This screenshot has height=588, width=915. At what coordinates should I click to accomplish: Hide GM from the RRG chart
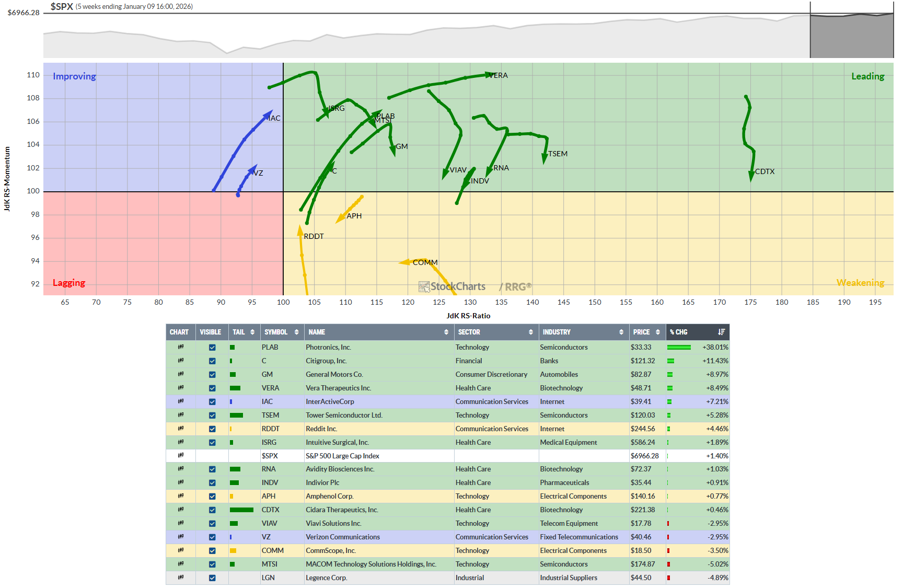[x=212, y=374]
